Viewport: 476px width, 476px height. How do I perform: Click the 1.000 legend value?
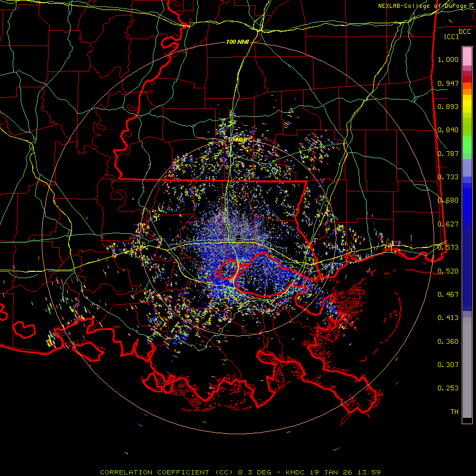pyautogui.click(x=448, y=59)
